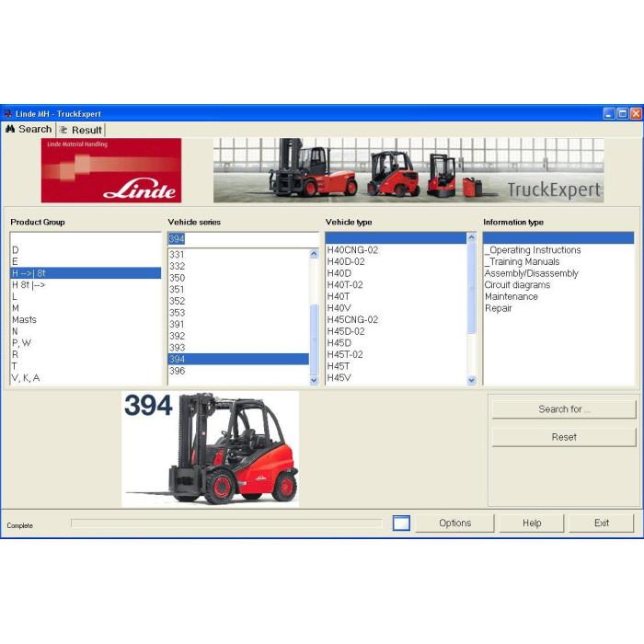Screen dimensions: 644x644
Task: Select vehicle type H45CNG-02
Action: coord(396,319)
